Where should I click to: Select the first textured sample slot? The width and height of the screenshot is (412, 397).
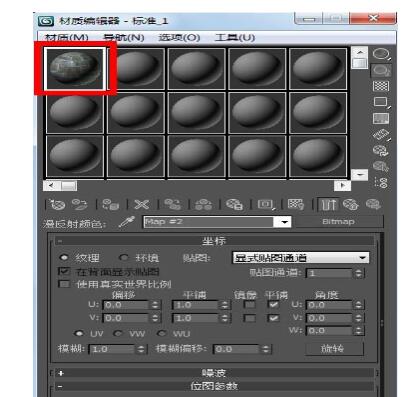pyautogui.click(x=75, y=69)
